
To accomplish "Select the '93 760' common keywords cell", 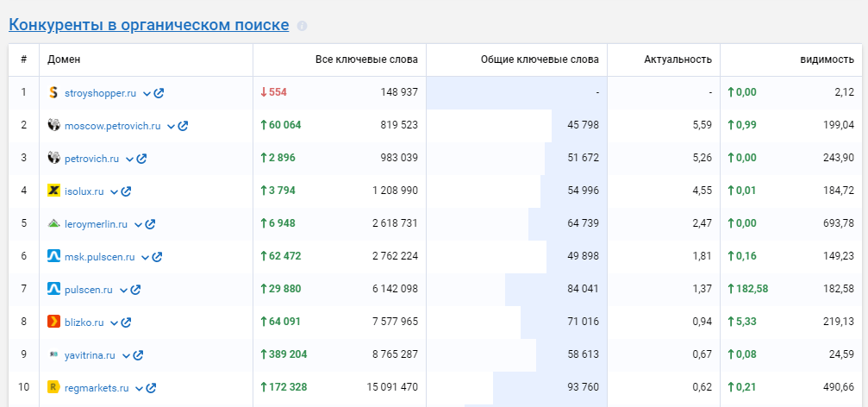I will pos(584,388).
